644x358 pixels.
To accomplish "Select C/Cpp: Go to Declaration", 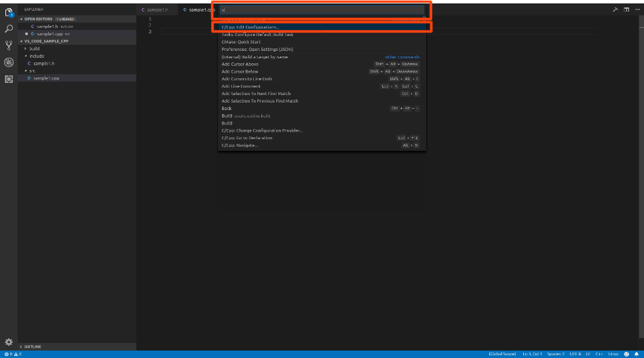I will coord(322,138).
